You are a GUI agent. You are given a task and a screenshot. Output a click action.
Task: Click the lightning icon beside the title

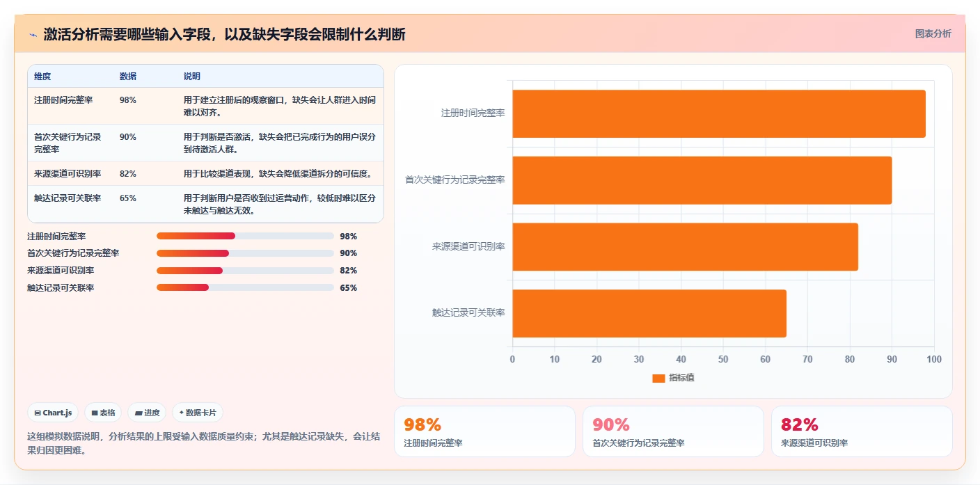(33, 35)
